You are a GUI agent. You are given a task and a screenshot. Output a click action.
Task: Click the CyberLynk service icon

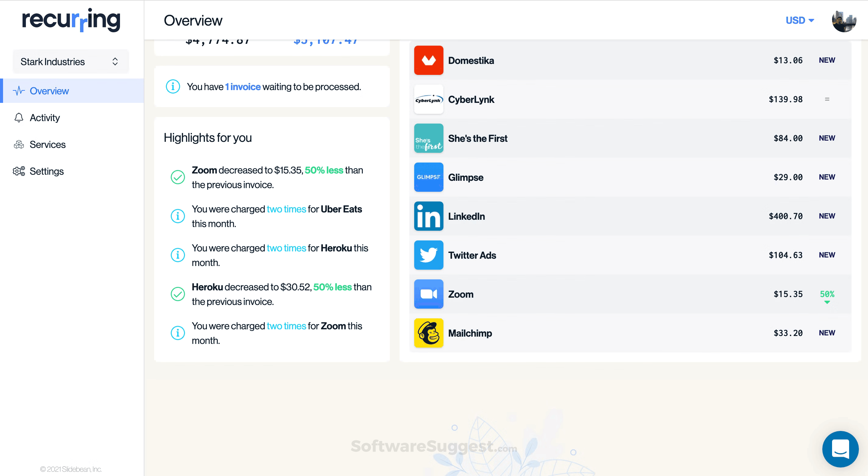tap(429, 99)
